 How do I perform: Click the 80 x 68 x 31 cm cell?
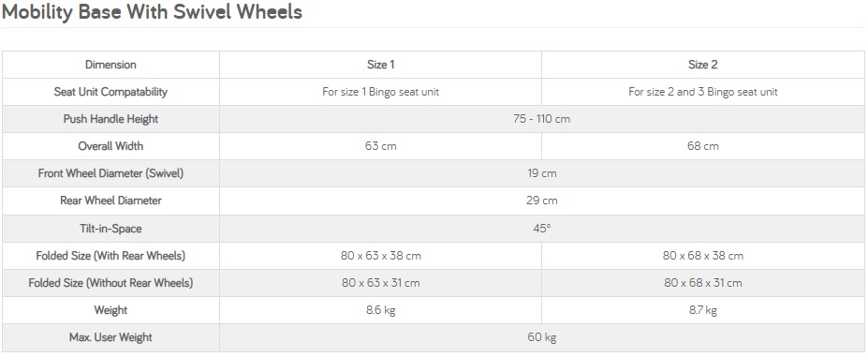702,283
